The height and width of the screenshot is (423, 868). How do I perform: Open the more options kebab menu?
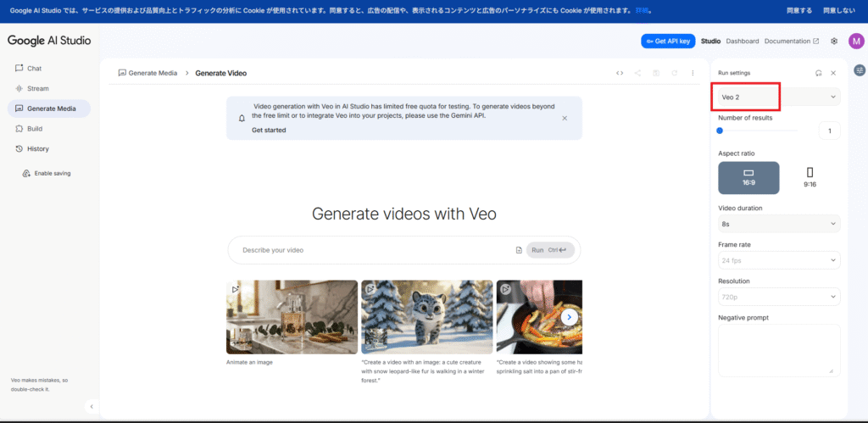point(693,73)
